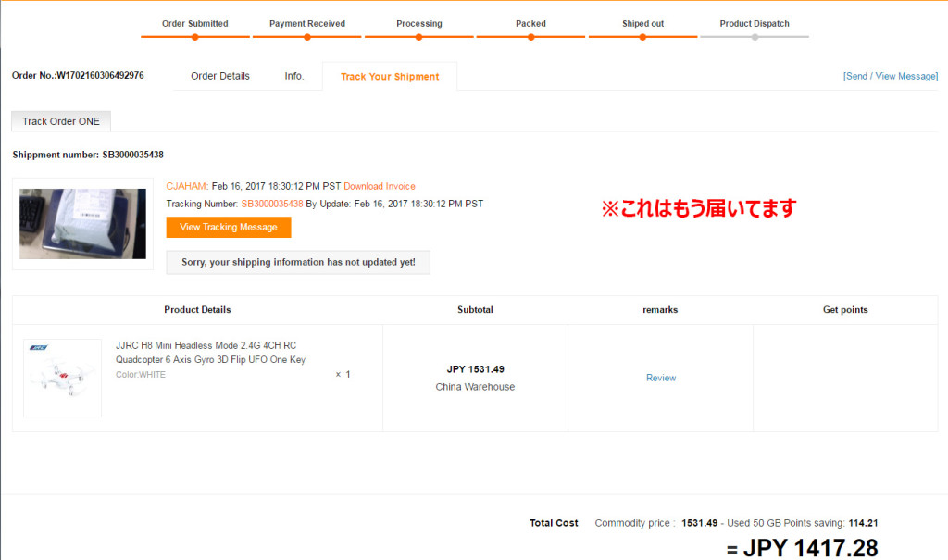The width and height of the screenshot is (948, 560).
Task: Open the package photo thumbnail
Action: click(82, 224)
